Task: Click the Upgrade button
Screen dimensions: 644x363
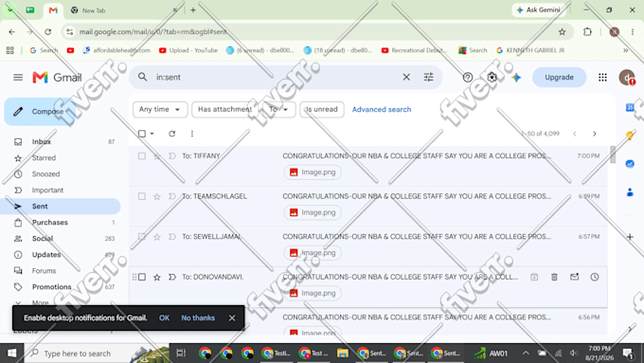Action: (x=559, y=78)
